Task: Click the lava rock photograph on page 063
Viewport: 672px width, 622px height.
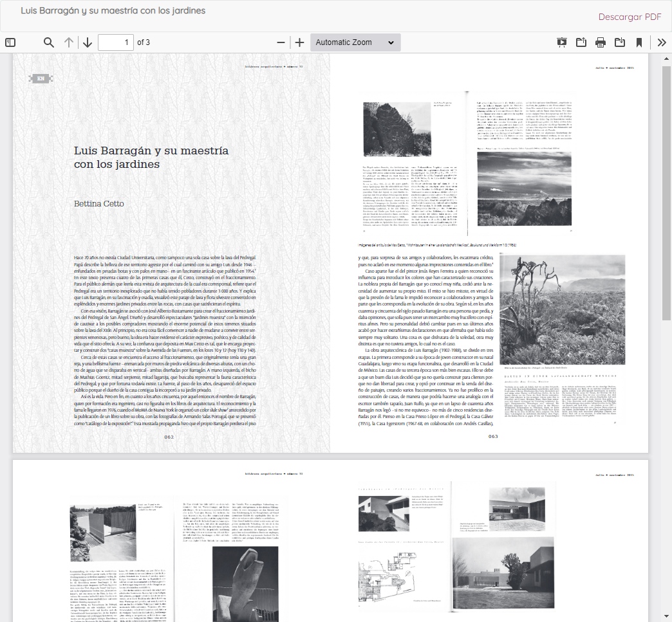Action: (x=397, y=129)
